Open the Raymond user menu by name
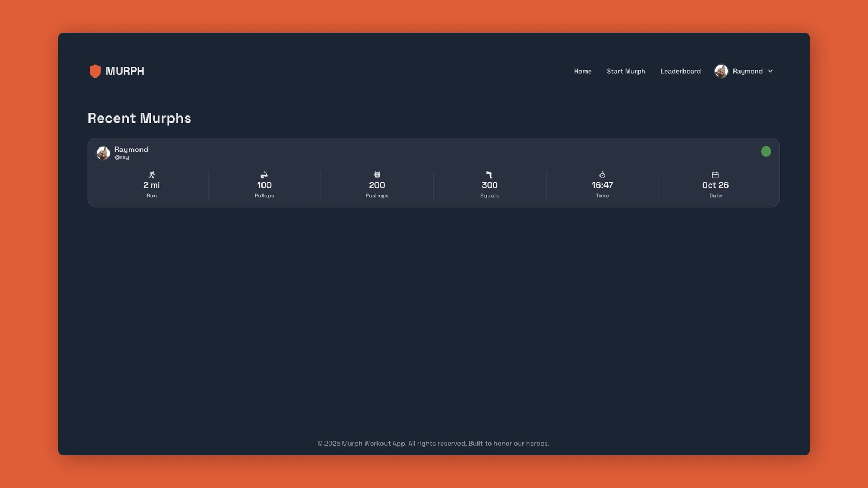 [x=747, y=71]
